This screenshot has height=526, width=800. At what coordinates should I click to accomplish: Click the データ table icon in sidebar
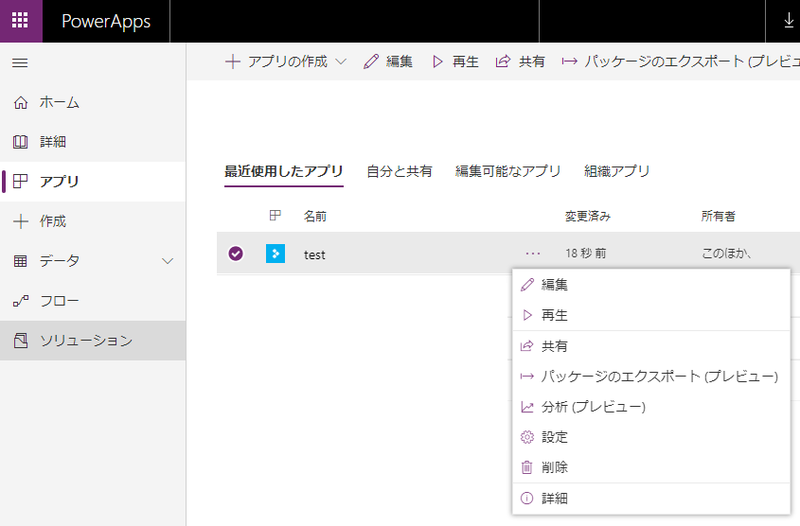[x=20, y=261]
